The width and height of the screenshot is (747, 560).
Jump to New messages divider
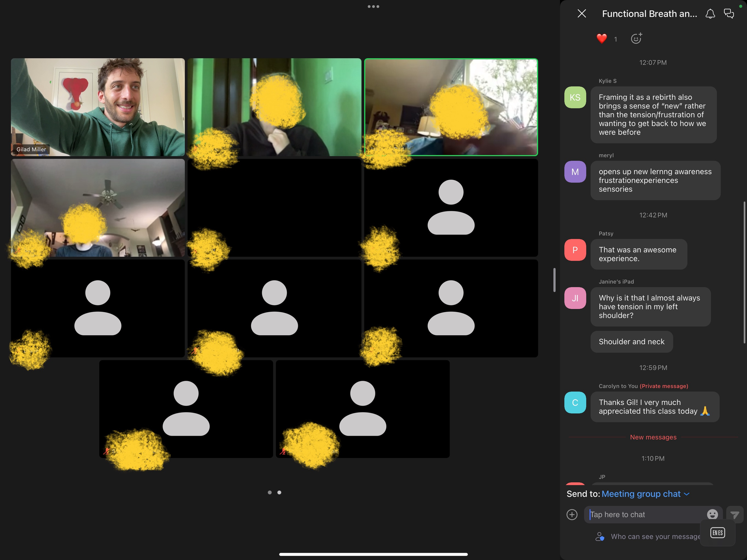coord(653,437)
